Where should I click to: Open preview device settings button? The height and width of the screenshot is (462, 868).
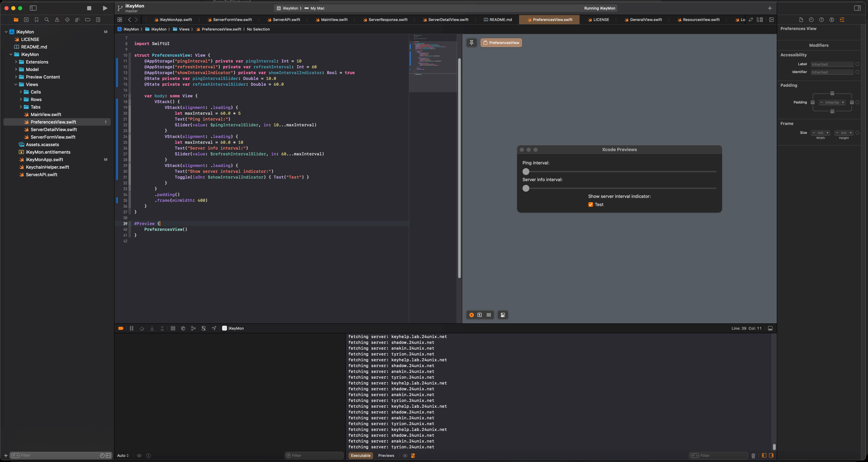(x=503, y=315)
